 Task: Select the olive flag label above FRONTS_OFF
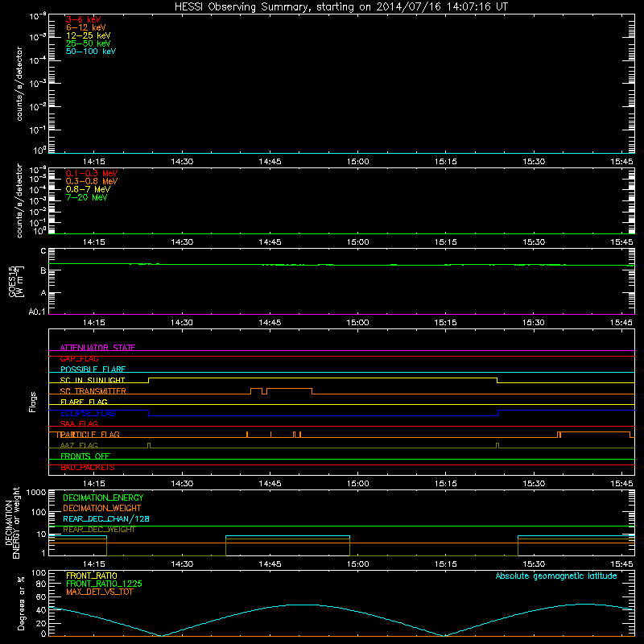[x=79, y=445]
